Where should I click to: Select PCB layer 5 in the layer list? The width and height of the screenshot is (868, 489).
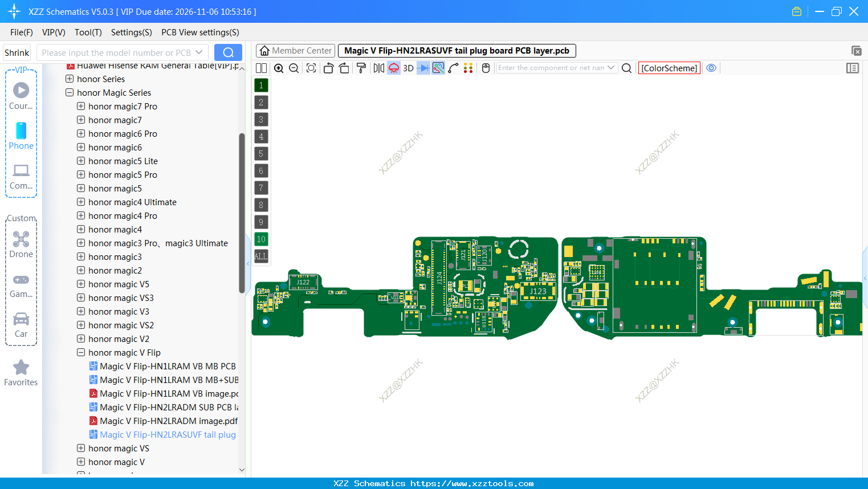(x=261, y=153)
